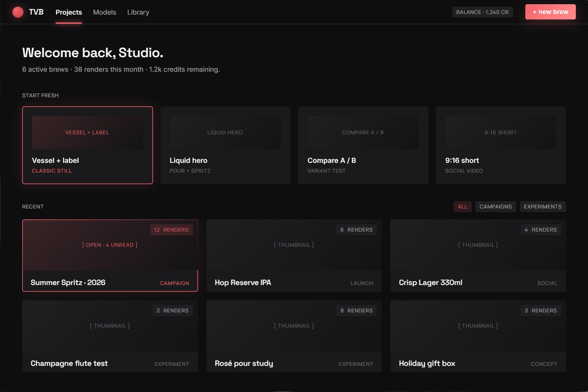This screenshot has width=588, height=392.
Task: Click the CLASSIC STILL subtitle
Action: 52,171
